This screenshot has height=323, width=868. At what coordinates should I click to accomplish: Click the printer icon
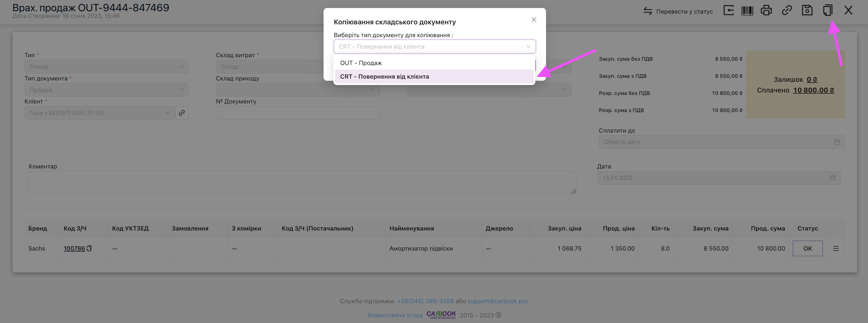[x=766, y=11]
